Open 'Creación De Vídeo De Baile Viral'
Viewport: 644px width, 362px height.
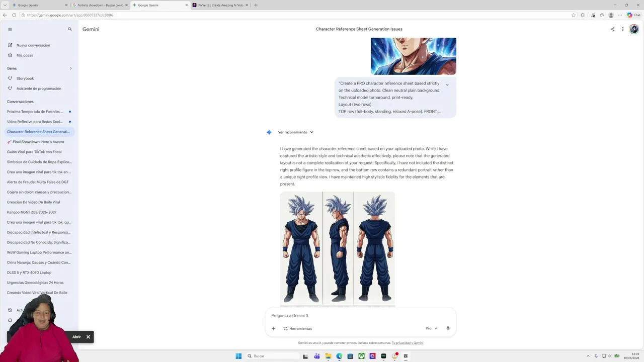point(33,202)
